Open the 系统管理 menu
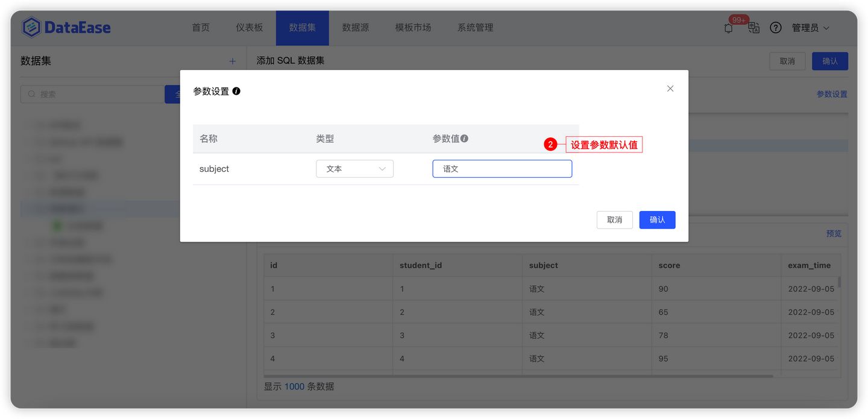Screen dimensions: 868x419 475,28
